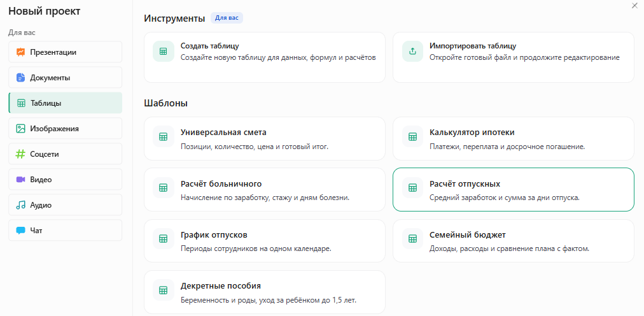Select the Семейный бюджет template
Screen dimensions: 644x316
tap(514, 241)
